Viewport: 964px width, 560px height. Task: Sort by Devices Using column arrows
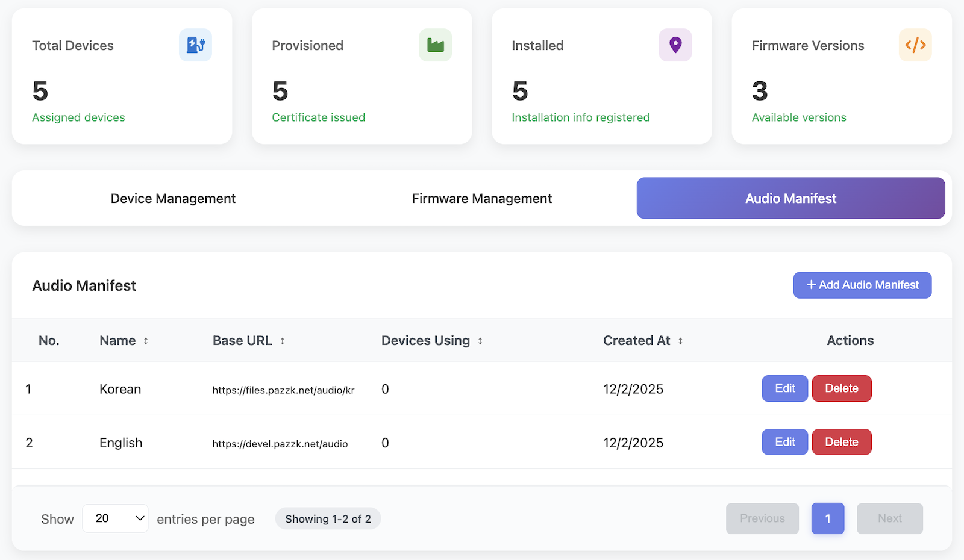pyautogui.click(x=480, y=341)
